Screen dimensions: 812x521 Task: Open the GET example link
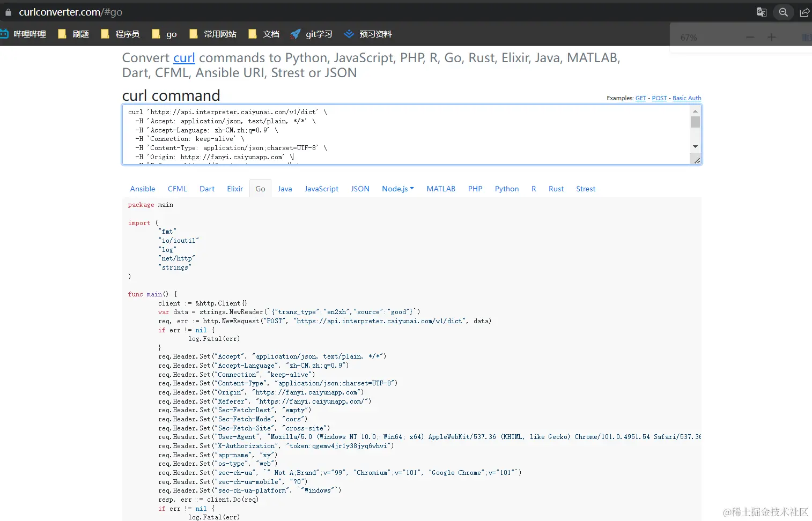pos(640,98)
